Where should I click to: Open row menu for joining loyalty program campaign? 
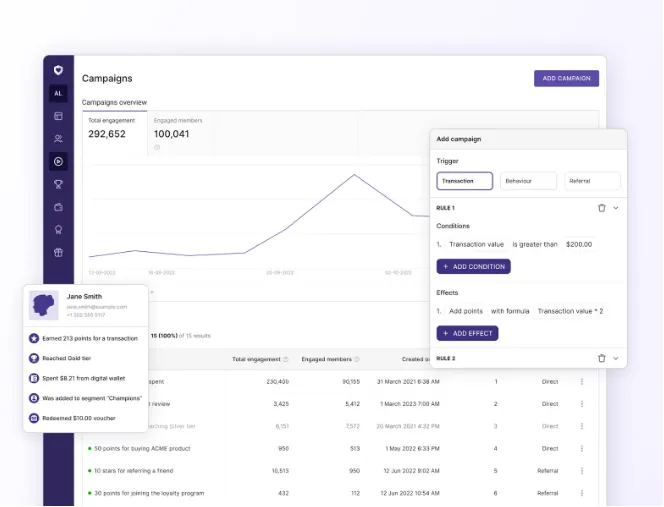click(582, 493)
